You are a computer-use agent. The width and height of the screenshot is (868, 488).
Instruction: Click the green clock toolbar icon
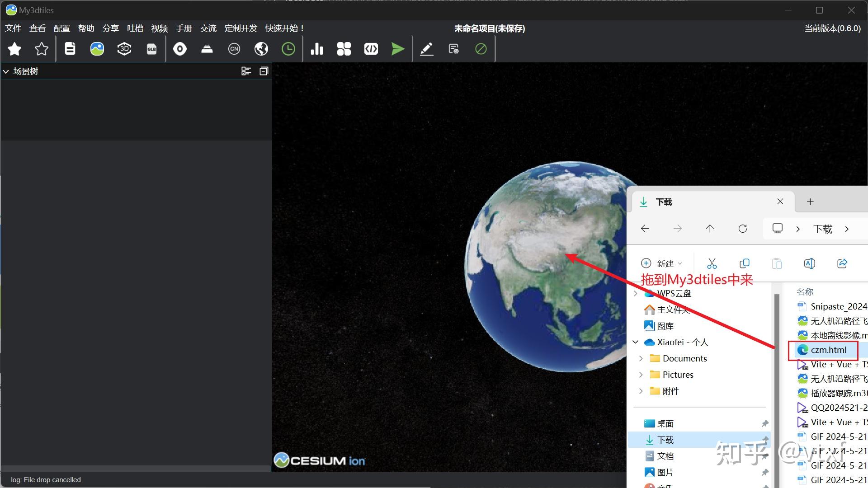[288, 49]
